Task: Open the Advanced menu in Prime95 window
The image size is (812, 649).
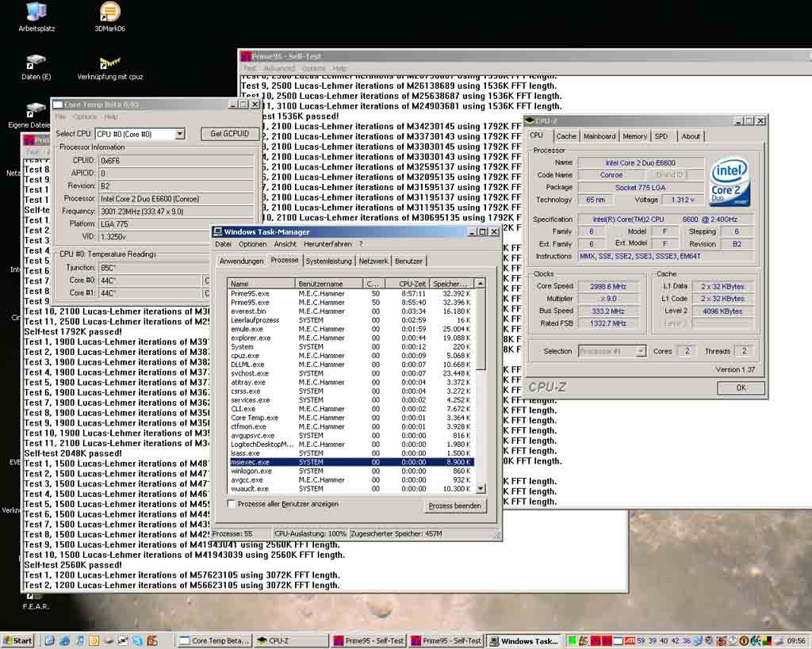Action: tap(279, 68)
